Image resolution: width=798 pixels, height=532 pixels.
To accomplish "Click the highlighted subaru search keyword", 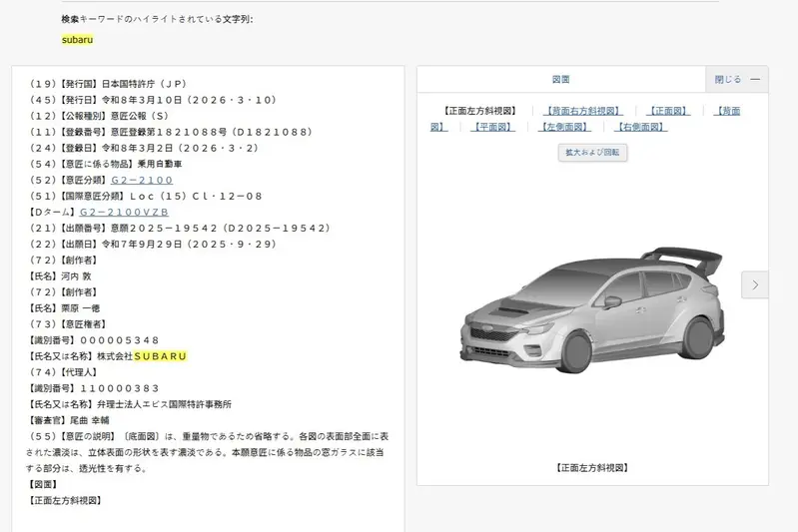I will (x=77, y=39).
